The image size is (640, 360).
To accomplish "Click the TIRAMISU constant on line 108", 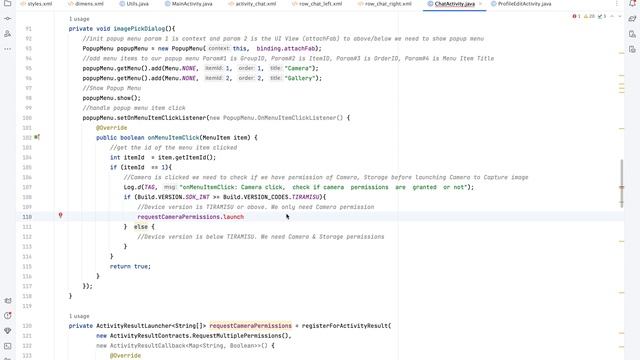I will pyautogui.click(x=305, y=197).
